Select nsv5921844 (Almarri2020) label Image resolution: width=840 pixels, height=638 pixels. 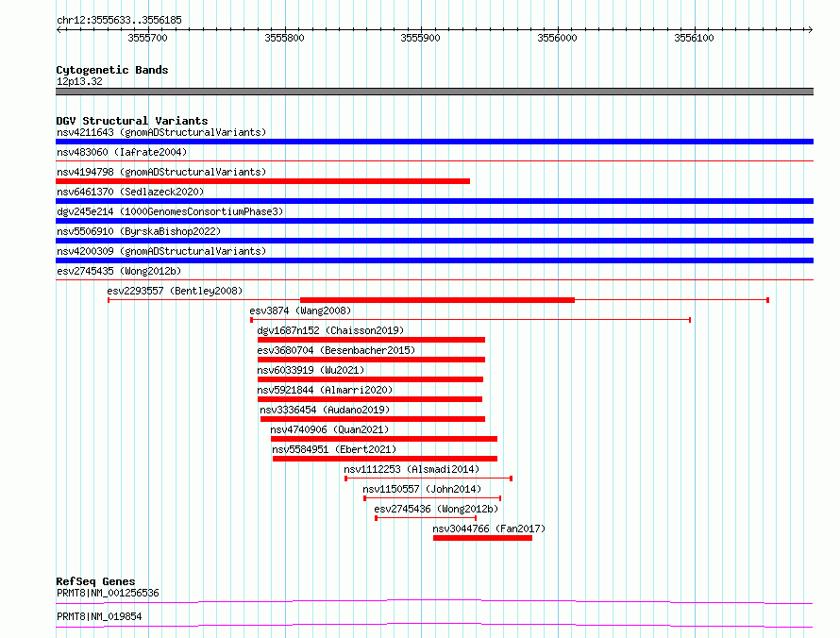click(325, 390)
